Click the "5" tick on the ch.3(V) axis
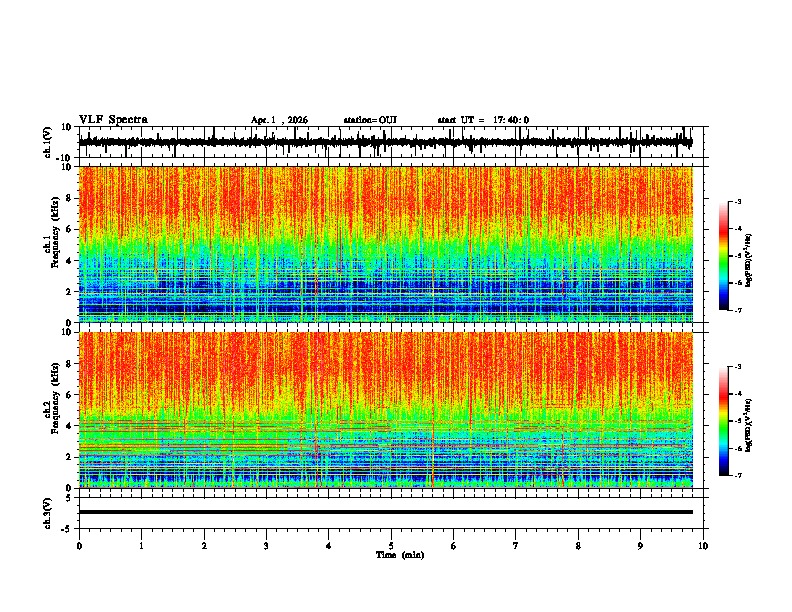 click(69, 497)
